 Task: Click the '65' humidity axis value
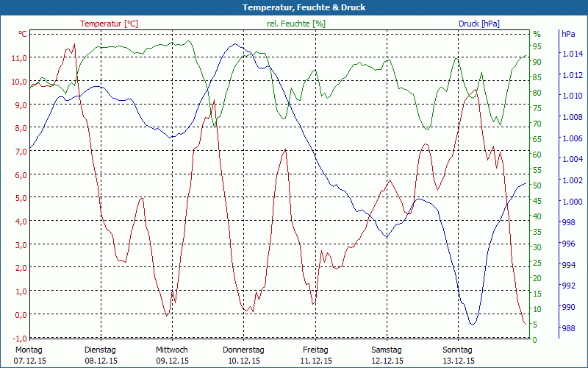tap(537, 139)
